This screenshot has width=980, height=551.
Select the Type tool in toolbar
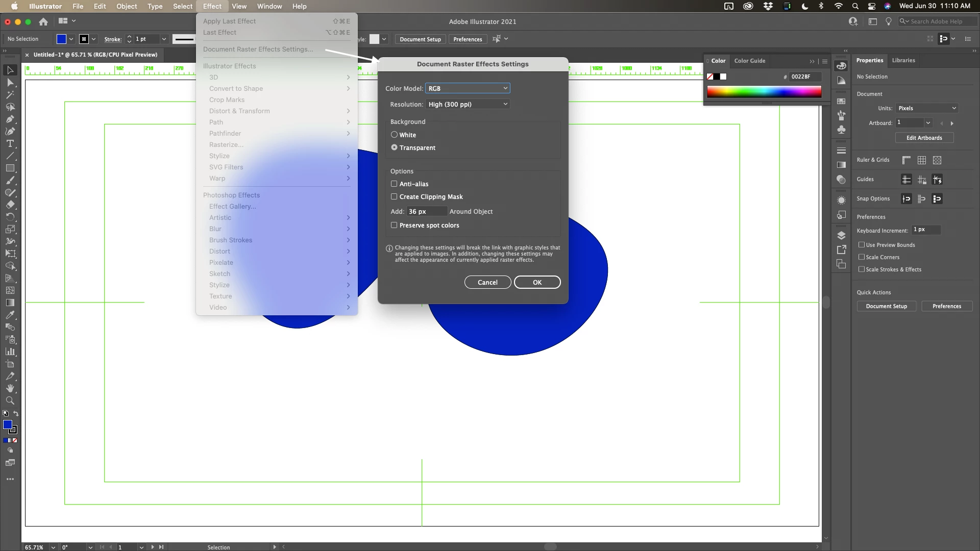pyautogui.click(x=10, y=144)
